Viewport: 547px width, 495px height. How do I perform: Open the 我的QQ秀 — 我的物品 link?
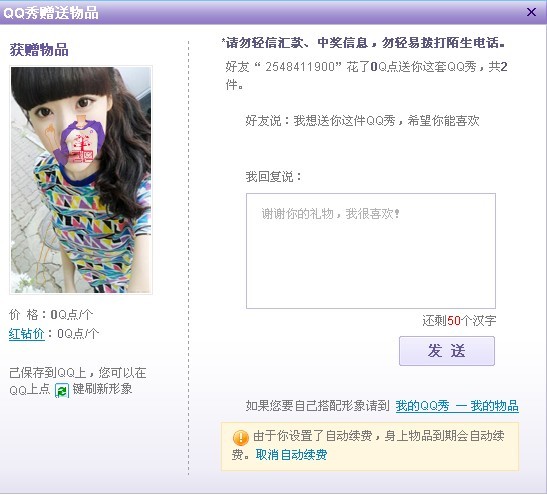point(457,406)
